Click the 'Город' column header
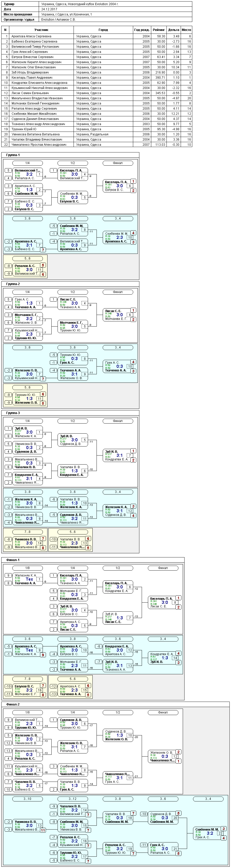This screenshot has height=868, width=231. (103, 30)
